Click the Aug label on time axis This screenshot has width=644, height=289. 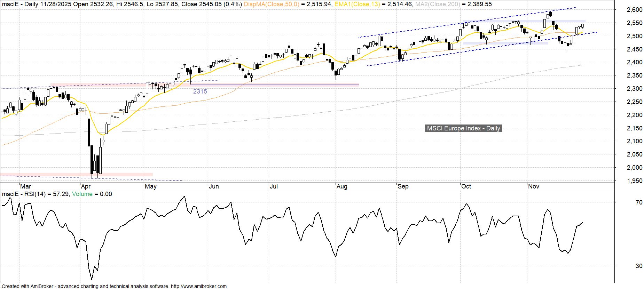pos(341,186)
